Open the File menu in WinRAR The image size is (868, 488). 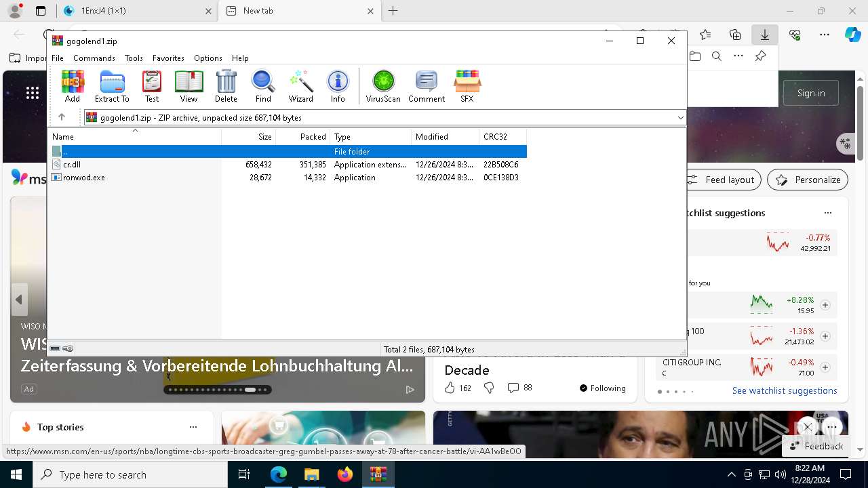58,58
